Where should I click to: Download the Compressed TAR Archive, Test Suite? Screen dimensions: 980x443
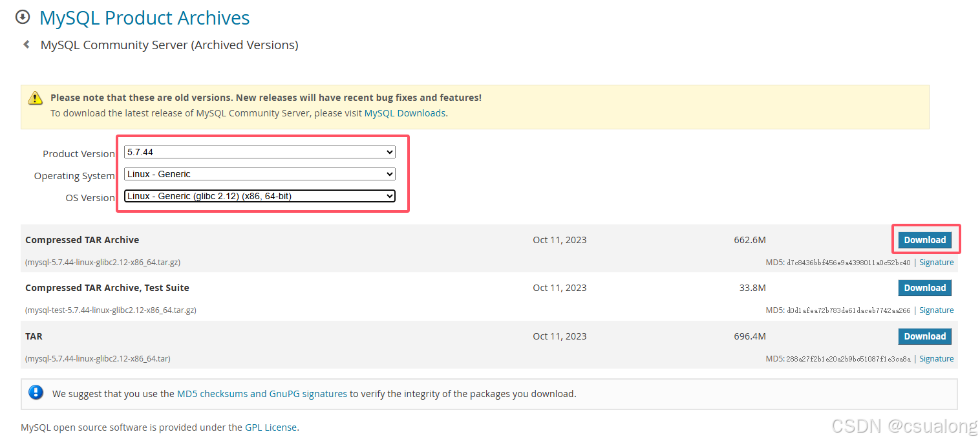(x=924, y=288)
